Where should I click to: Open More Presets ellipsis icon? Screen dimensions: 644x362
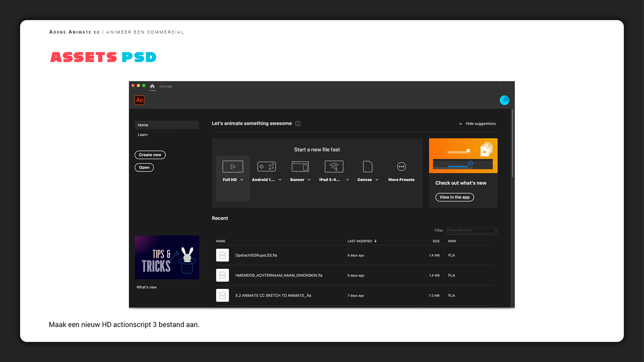coord(401,167)
